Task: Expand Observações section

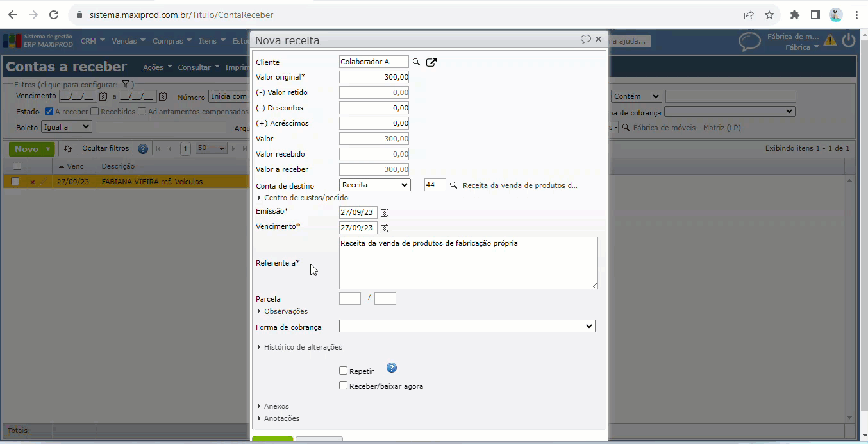Action: (x=282, y=311)
